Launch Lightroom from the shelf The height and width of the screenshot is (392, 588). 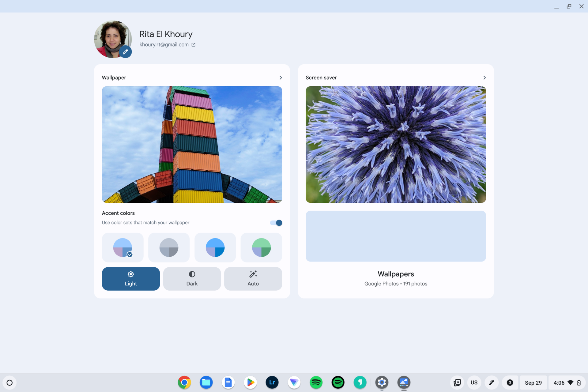pos(272,383)
